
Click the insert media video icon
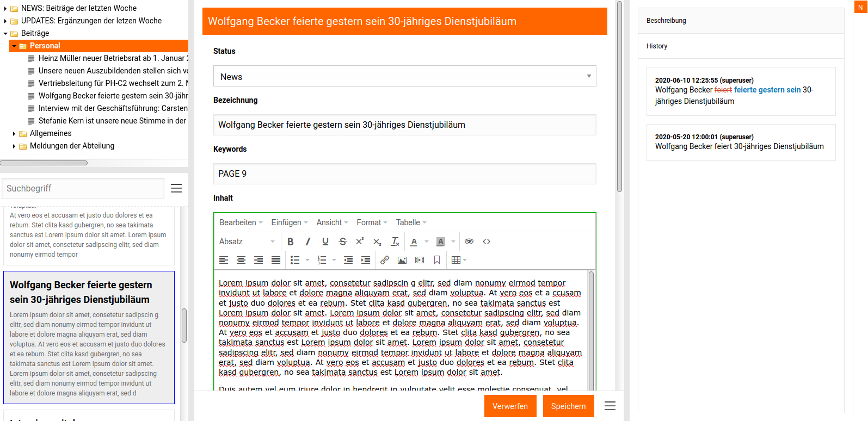pos(420,260)
